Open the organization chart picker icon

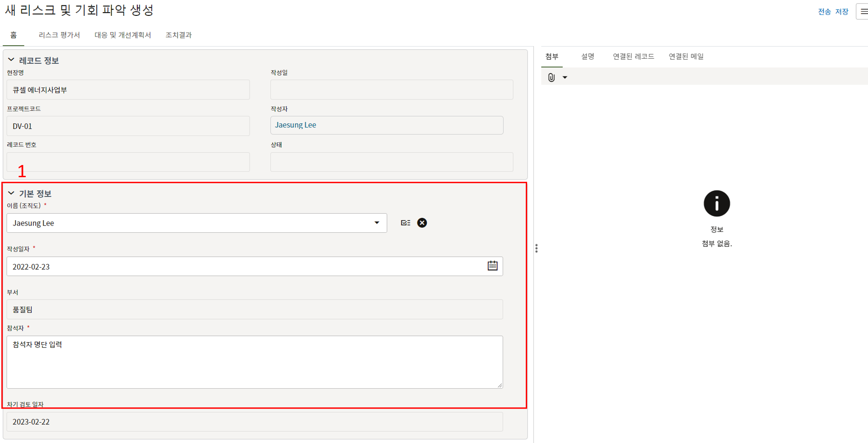coord(406,223)
